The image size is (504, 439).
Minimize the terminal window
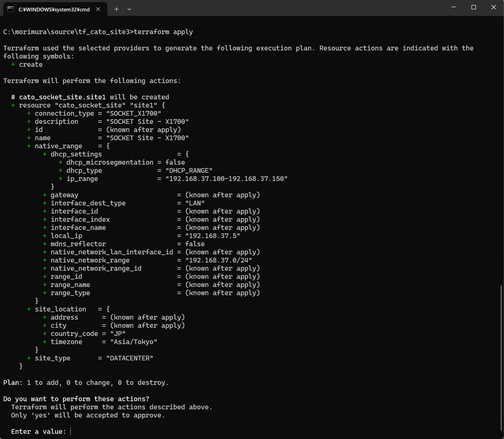454,7
